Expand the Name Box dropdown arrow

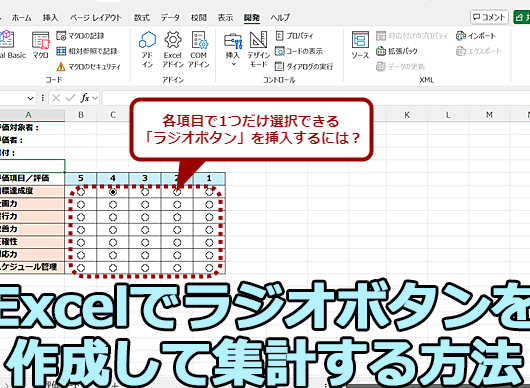click(x=30, y=98)
